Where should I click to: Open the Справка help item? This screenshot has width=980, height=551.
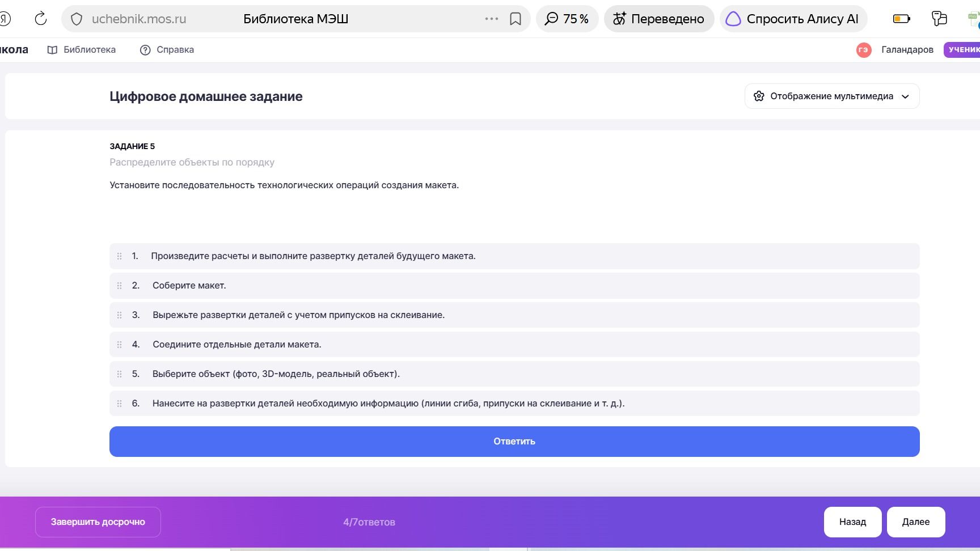click(x=167, y=50)
